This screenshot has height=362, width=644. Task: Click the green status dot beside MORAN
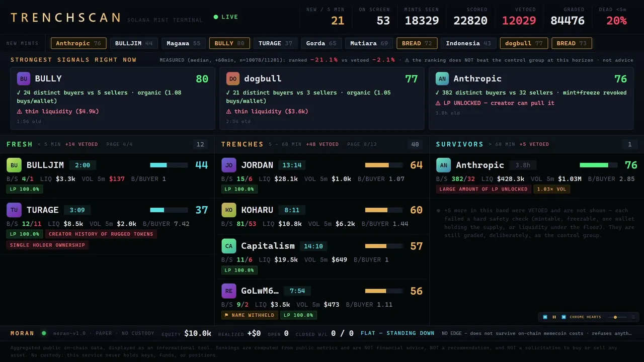tap(44, 333)
